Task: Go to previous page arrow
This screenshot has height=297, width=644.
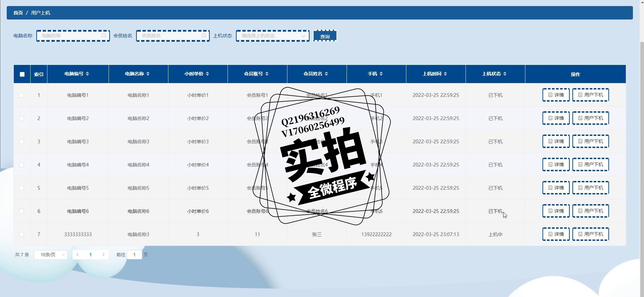Action: (x=78, y=255)
